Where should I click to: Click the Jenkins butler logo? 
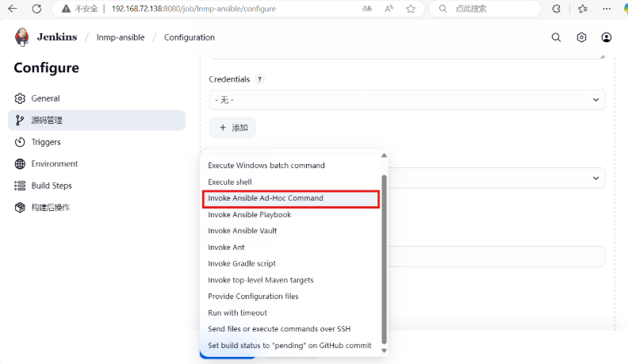22,37
